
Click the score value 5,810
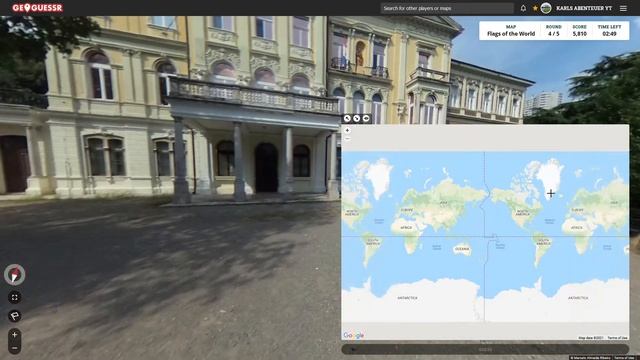pos(579,34)
